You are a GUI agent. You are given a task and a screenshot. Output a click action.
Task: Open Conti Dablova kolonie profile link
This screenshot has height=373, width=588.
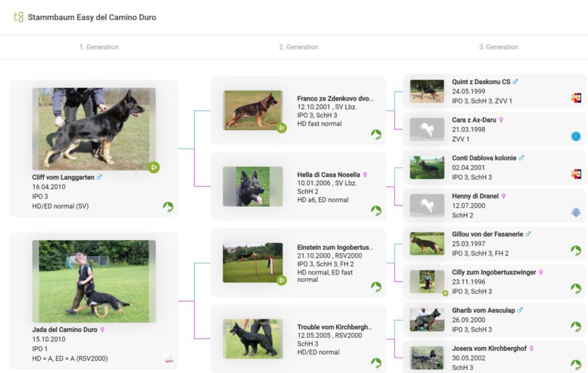(483, 158)
